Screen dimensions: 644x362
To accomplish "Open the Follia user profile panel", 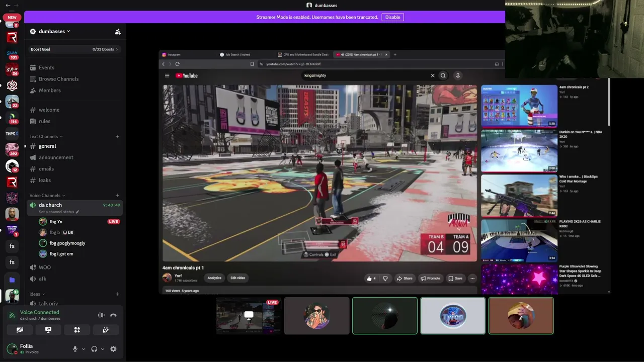I will (36, 348).
